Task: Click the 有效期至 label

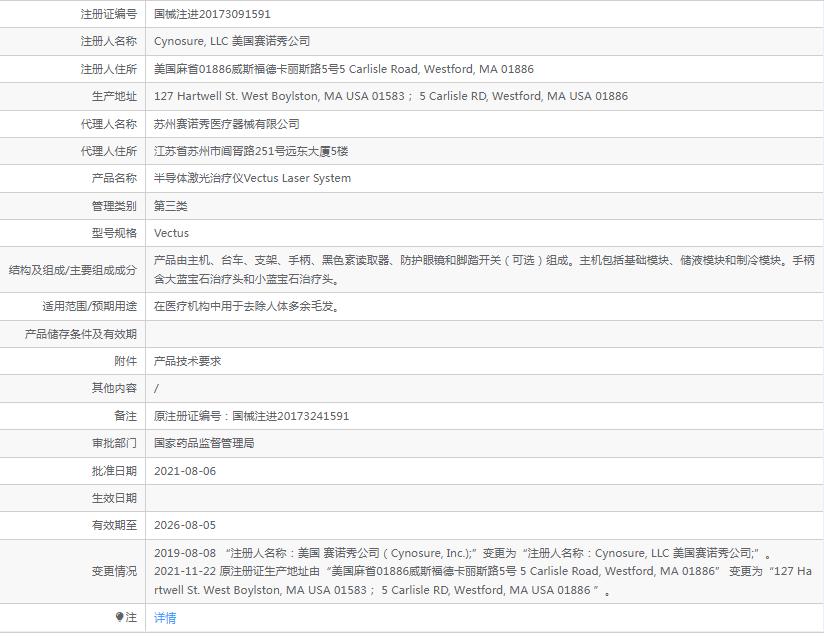Action: click(115, 525)
